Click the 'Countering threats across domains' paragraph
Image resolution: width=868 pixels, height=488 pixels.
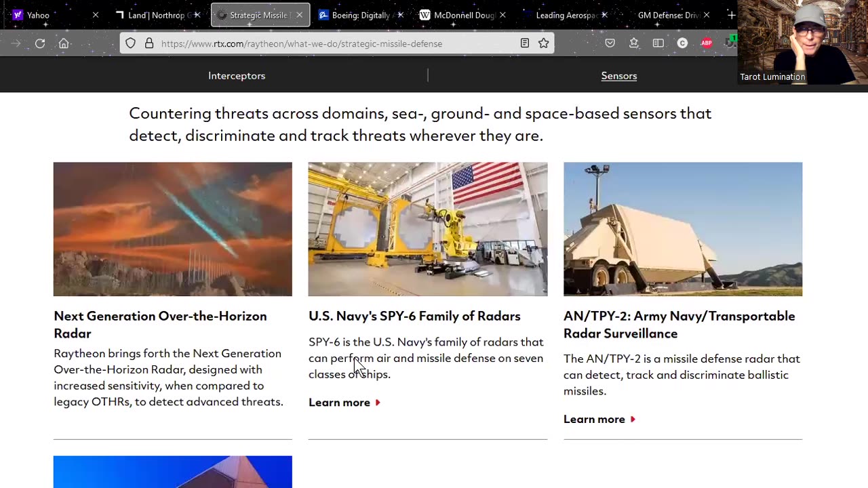pyautogui.click(x=420, y=124)
